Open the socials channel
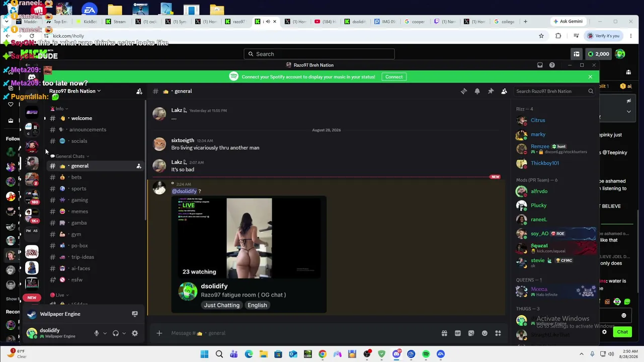 pyautogui.click(x=96, y=141)
